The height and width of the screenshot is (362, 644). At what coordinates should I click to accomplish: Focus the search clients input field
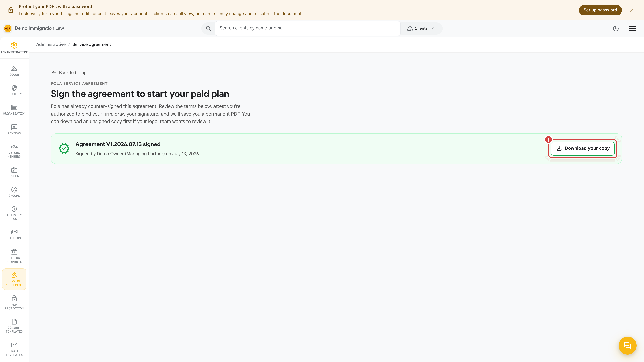point(308,28)
